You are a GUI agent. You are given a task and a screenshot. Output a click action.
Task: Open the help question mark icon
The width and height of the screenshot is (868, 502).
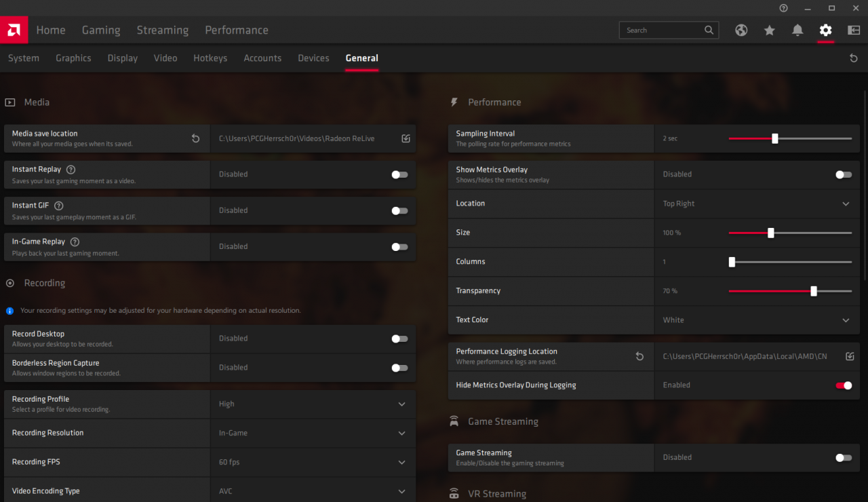click(784, 8)
